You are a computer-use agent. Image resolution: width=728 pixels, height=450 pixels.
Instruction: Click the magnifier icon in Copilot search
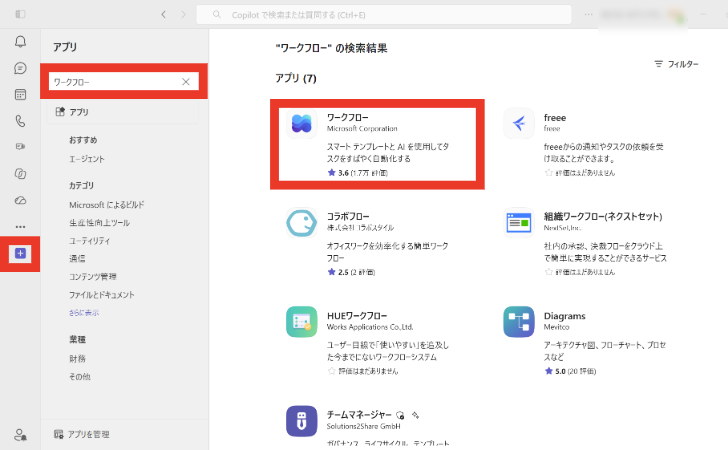click(x=216, y=14)
